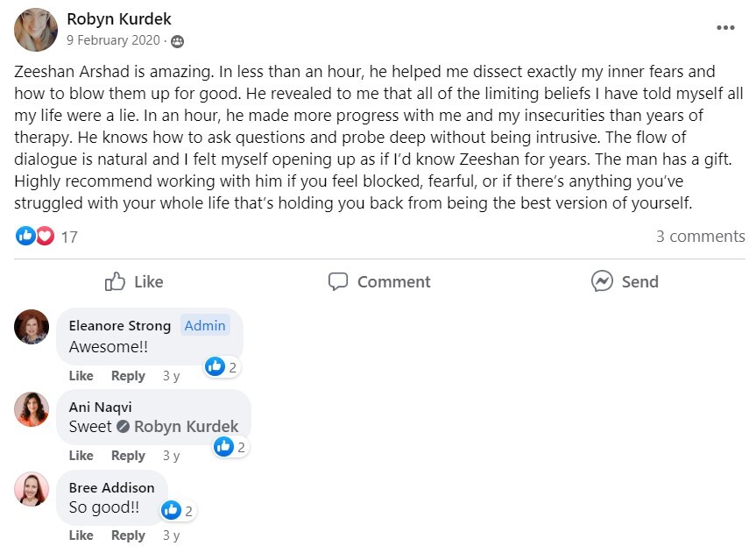Click the red heart reaction icon under post

click(45, 237)
